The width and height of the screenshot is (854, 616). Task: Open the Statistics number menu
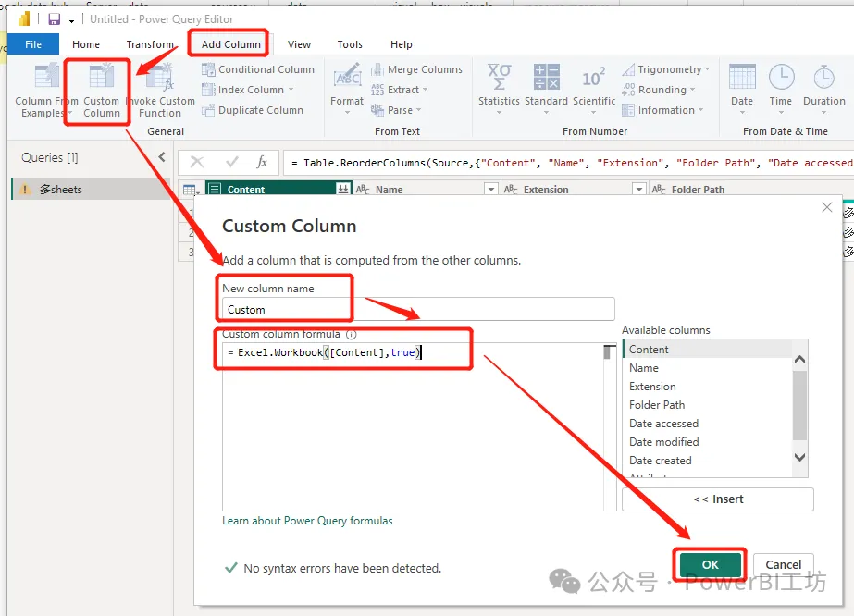(499, 90)
